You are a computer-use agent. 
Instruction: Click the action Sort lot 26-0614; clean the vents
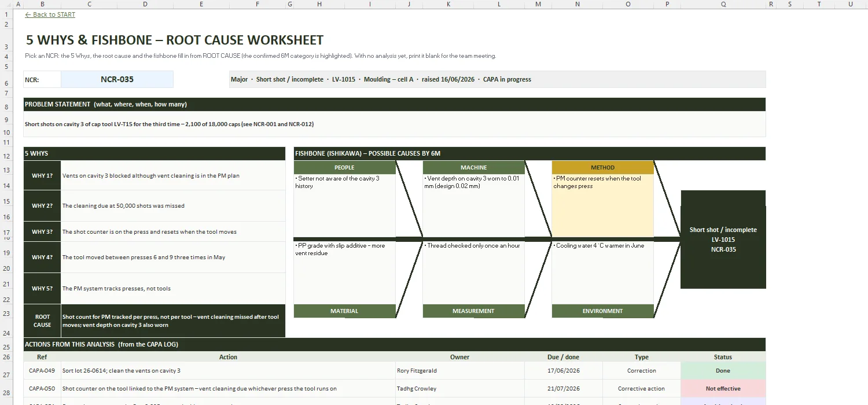pos(228,371)
